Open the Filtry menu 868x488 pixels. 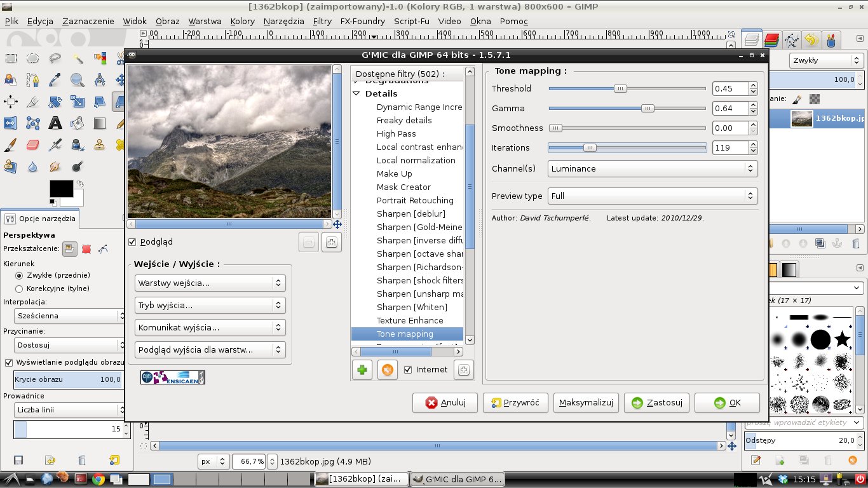point(322,21)
